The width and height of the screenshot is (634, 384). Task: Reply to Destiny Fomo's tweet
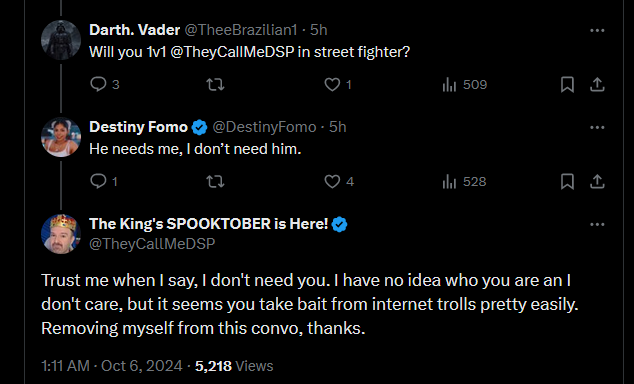[104, 181]
